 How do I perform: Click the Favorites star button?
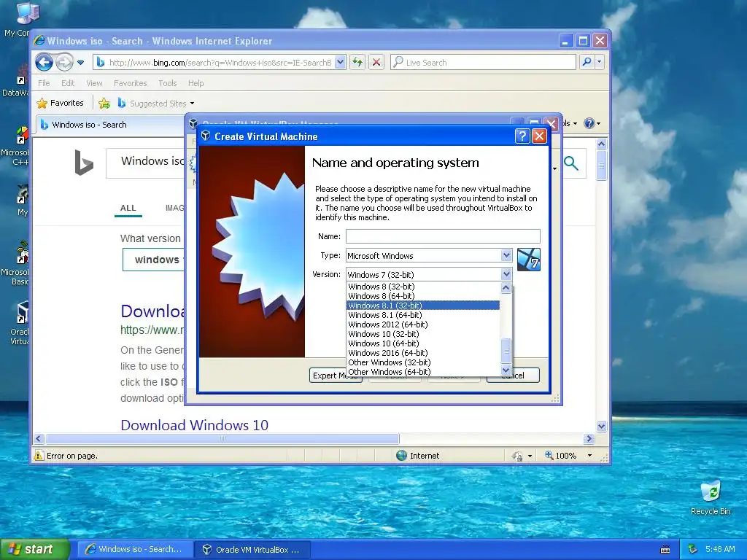pos(60,103)
